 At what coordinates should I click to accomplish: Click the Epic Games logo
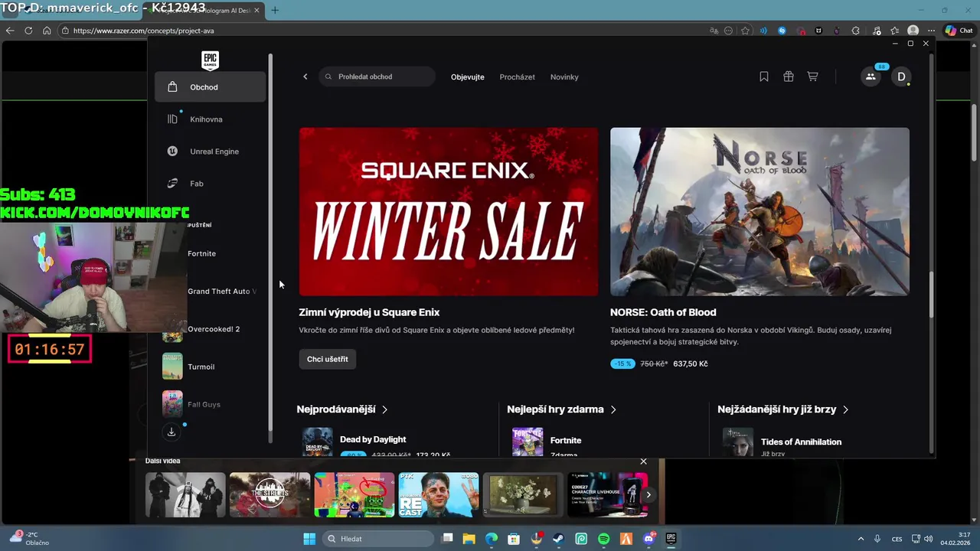pyautogui.click(x=210, y=60)
